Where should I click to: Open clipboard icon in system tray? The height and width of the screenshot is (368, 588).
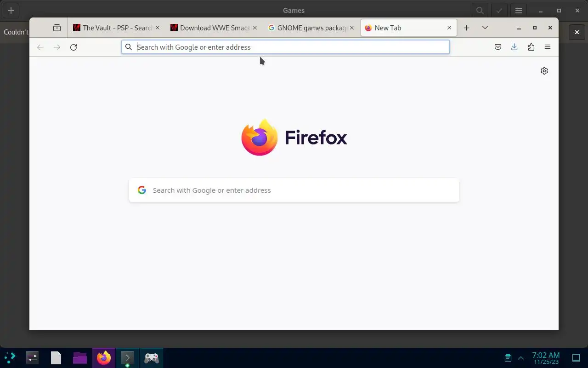pos(508,357)
